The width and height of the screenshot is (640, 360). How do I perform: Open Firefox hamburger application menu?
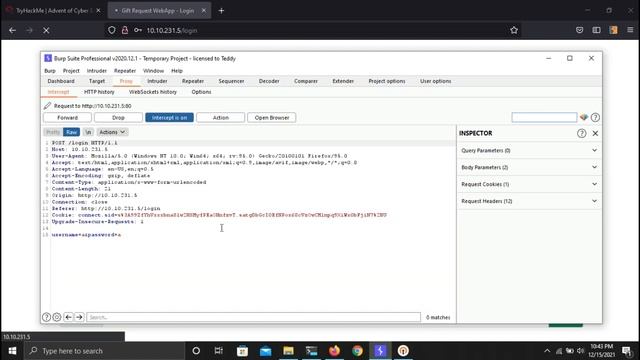[630, 30]
